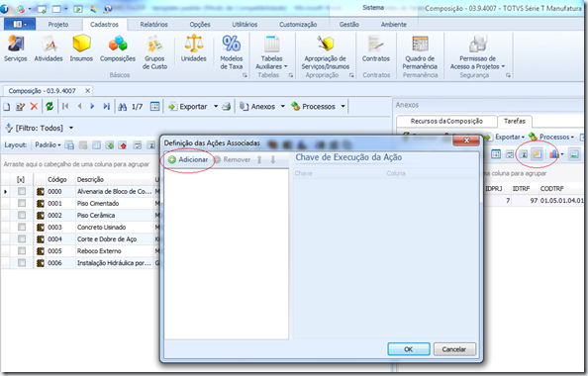Screen dimensions: 588x376
Task: Select the Recursos da Composição tab
Action: point(446,121)
